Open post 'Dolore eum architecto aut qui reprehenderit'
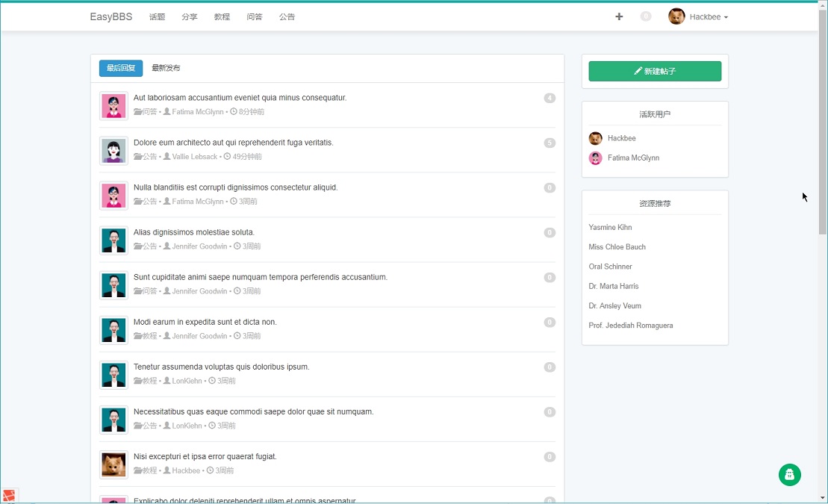828x504 pixels. [234, 143]
